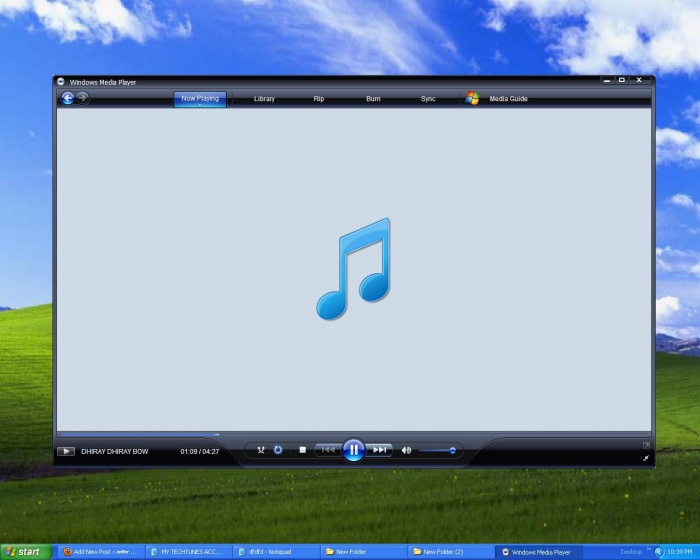The height and width of the screenshot is (560, 700).
Task: Switch to the Add New Post Firefox taskbar button
Action: [102, 552]
